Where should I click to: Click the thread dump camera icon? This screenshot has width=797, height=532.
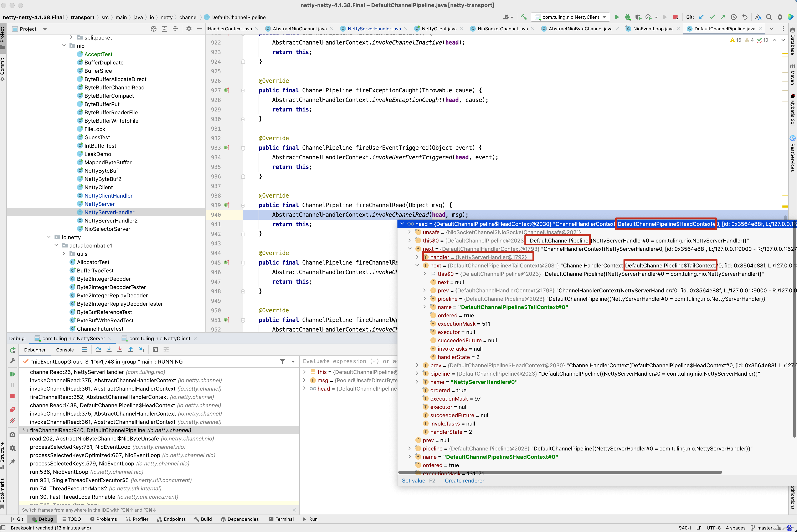coord(12,434)
